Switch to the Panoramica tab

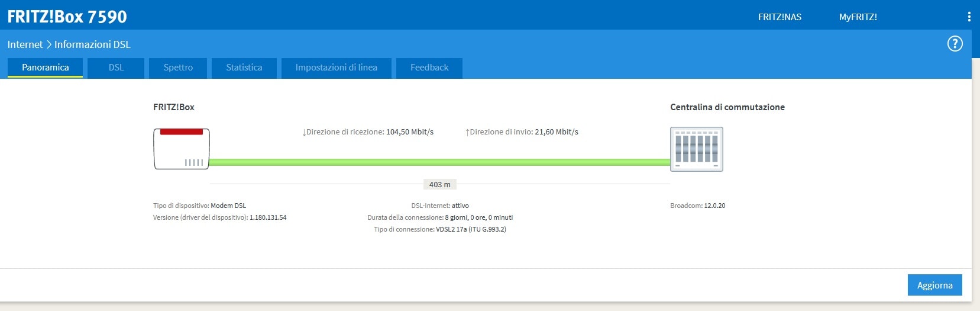coord(46,68)
